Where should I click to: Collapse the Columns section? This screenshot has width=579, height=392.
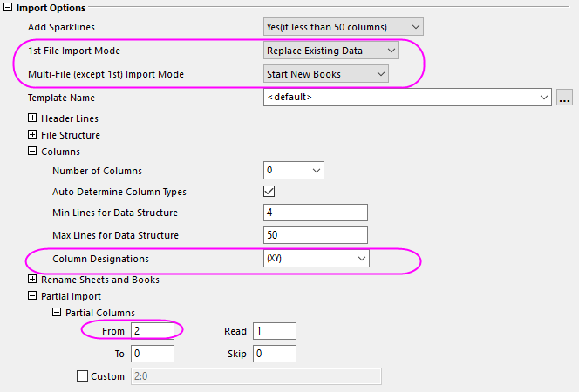click(33, 152)
